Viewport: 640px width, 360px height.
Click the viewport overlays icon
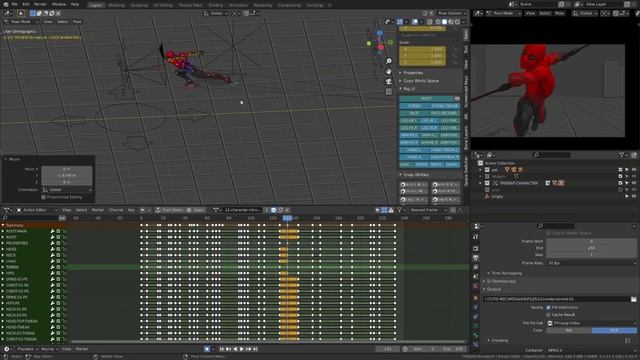pyautogui.click(x=415, y=22)
